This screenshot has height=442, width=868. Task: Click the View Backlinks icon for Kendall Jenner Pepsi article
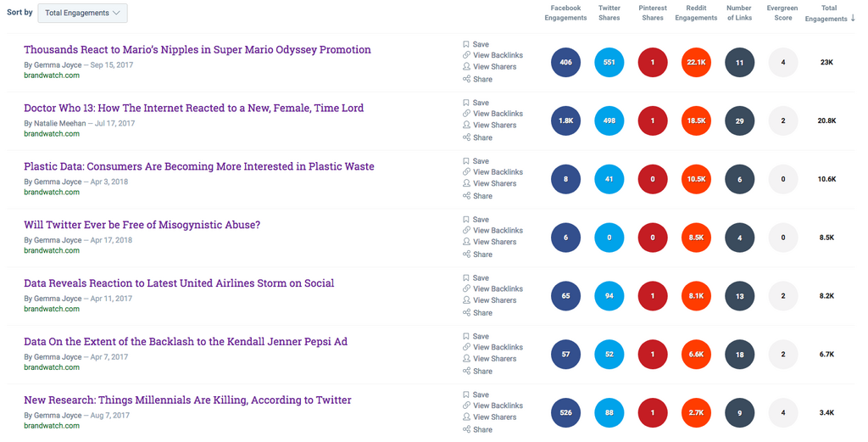pos(466,348)
